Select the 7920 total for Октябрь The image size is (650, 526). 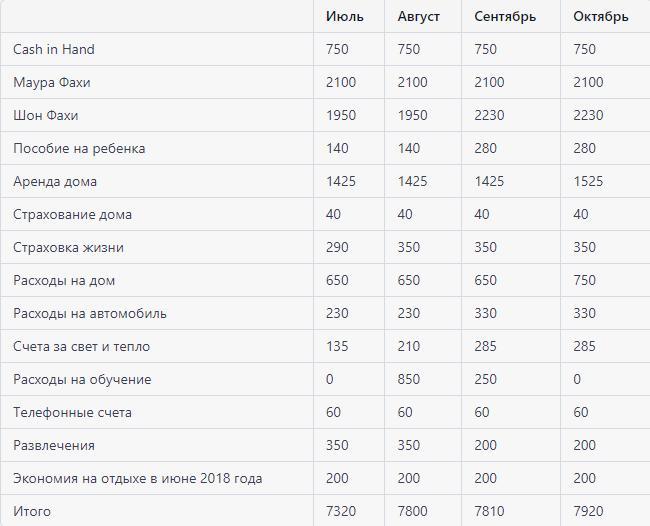point(588,511)
